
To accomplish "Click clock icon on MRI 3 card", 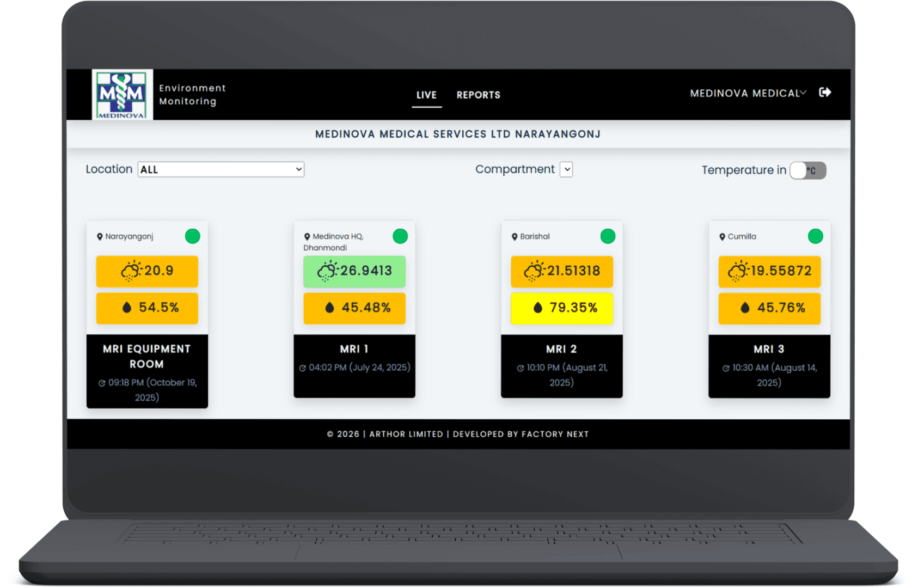I will [x=726, y=368].
